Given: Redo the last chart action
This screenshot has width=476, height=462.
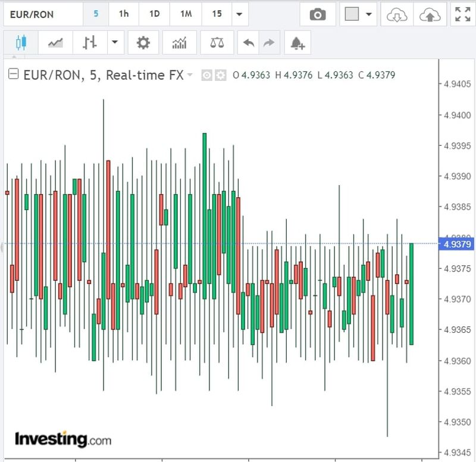Looking at the screenshot, I should (269, 43).
